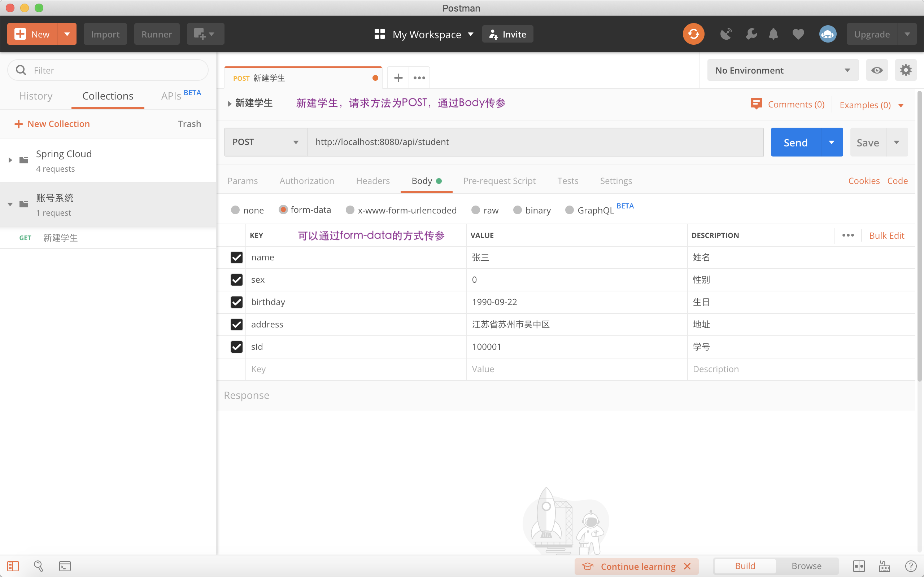Click the request URL input field

tap(535, 142)
